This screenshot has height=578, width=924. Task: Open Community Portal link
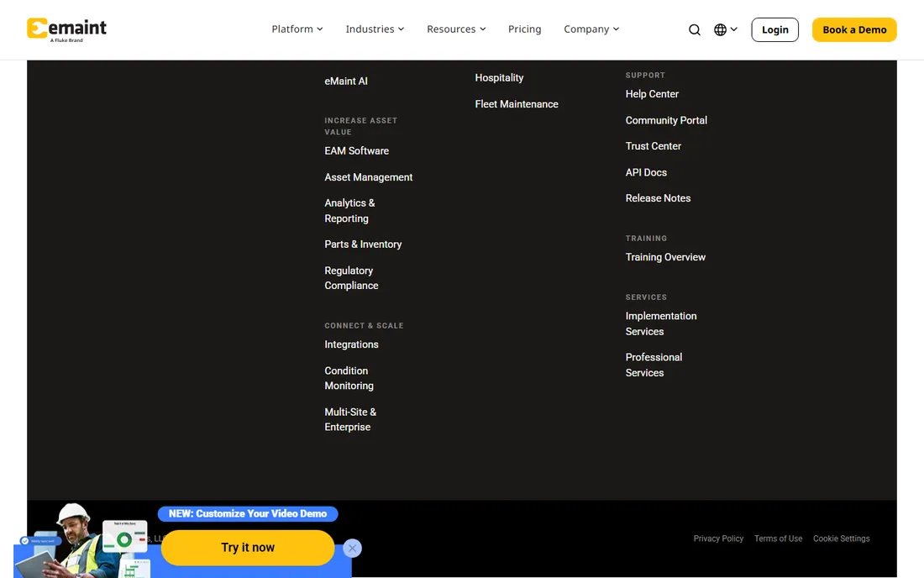pos(666,120)
